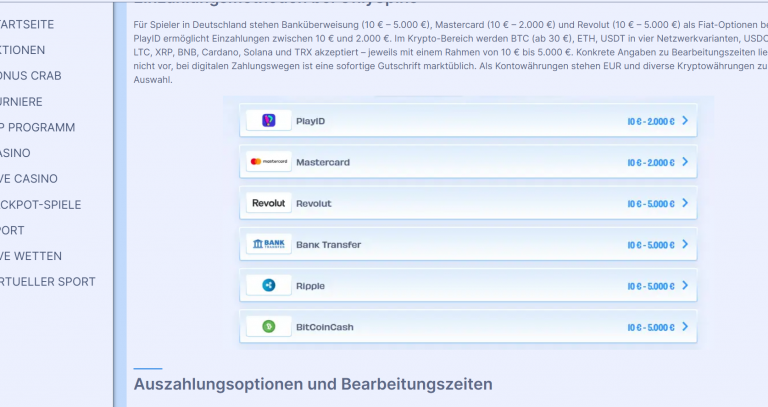Go to Turniere in sidebar
The height and width of the screenshot is (407, 768).
(21, 102)
